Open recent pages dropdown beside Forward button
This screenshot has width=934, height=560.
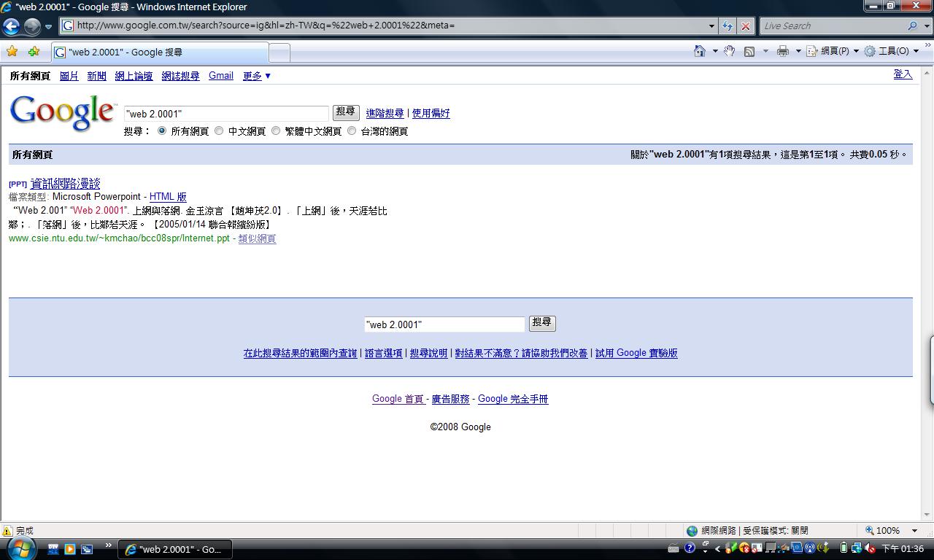click(x=48, y=26)
